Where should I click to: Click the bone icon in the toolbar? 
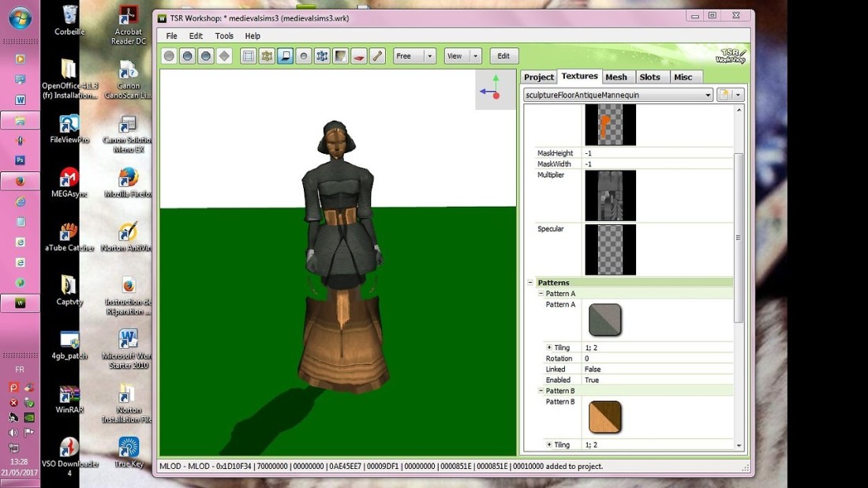tap(378, 56)
